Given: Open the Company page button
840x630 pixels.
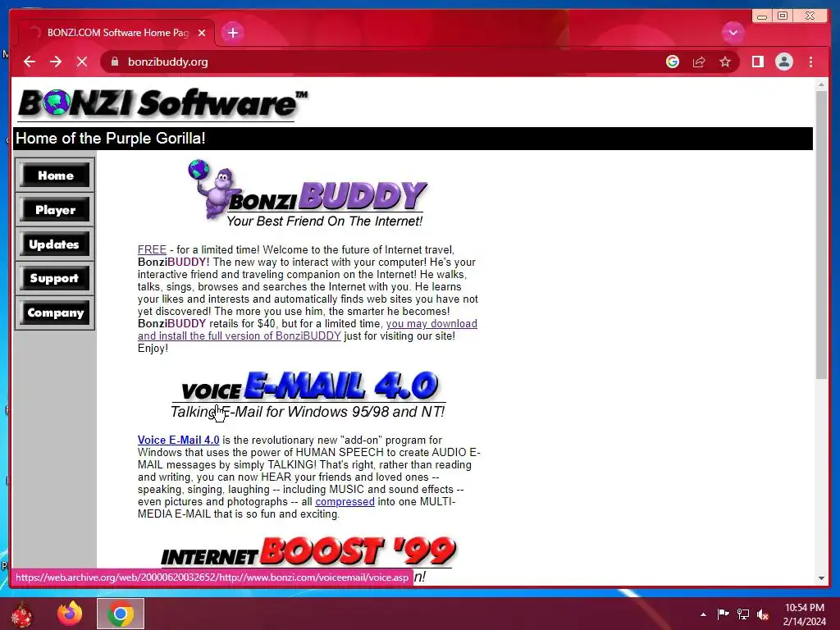Looking at the screenshot, I should [55, 313].
